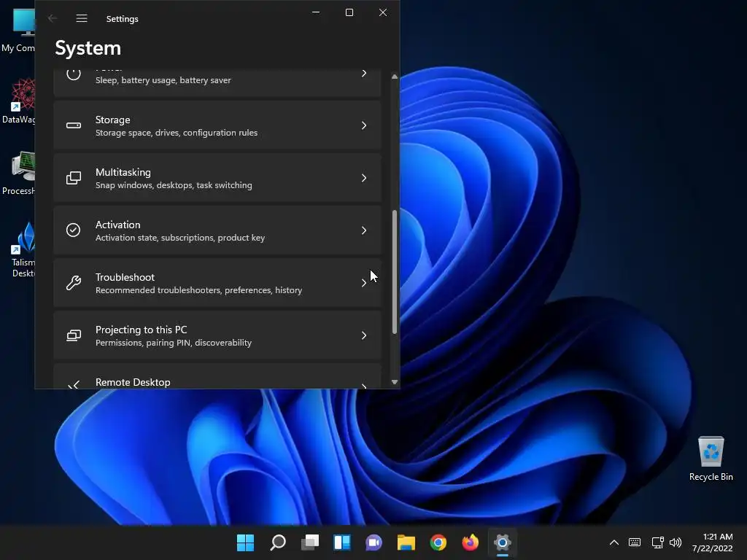Open Troubleshoot settings by its title

tap(125, 277)
